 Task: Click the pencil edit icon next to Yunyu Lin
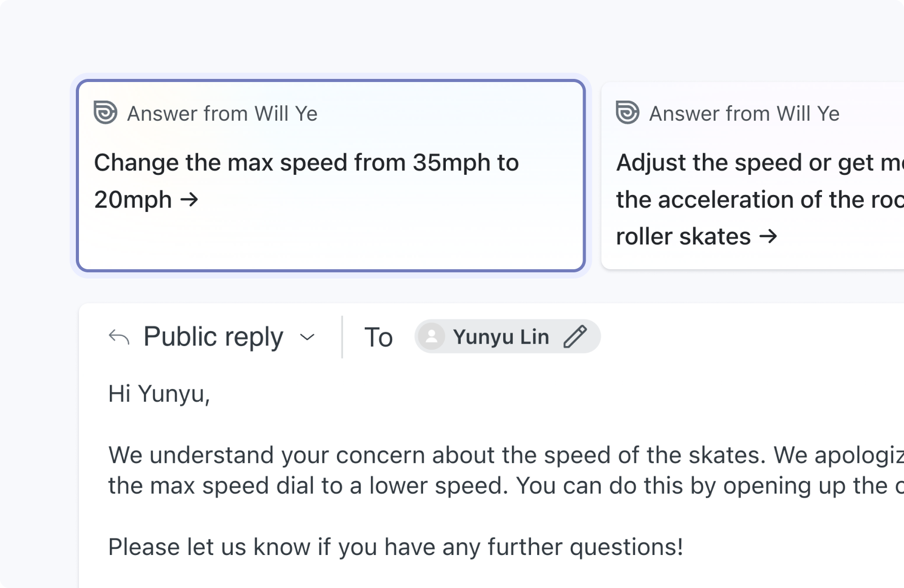tap(575, 336)
